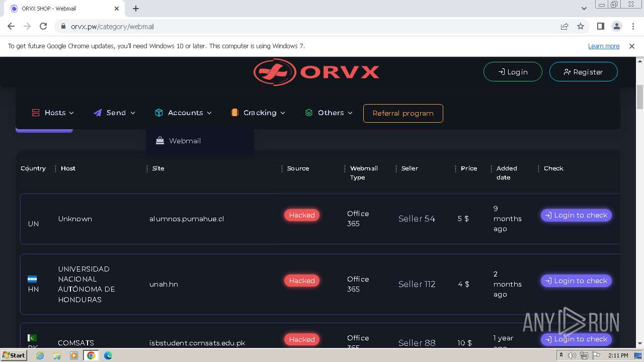Screen dimensions: 644x362
Task: Click the address bar URL
Action: pyautogui.click(x=112, y=26)
